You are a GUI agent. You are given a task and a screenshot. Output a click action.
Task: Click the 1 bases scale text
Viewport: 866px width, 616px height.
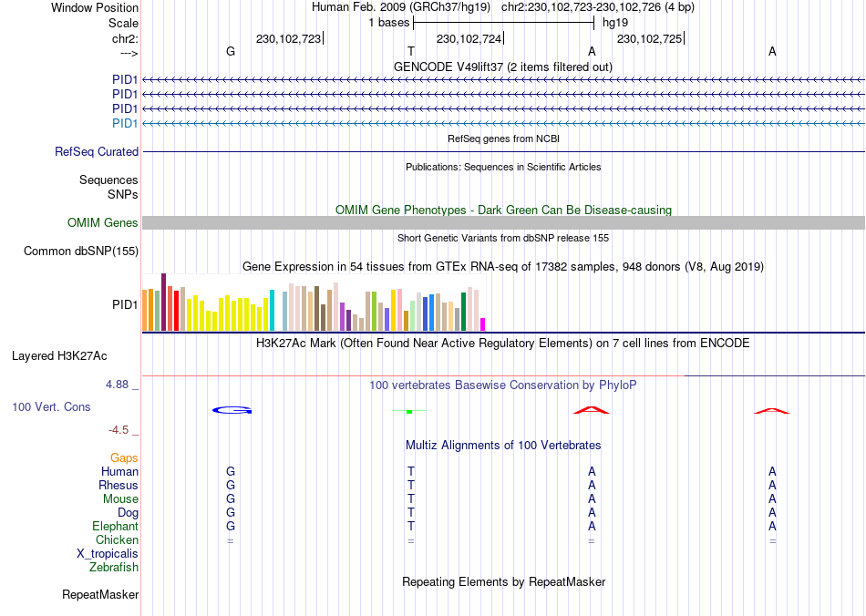pos(389,23)
